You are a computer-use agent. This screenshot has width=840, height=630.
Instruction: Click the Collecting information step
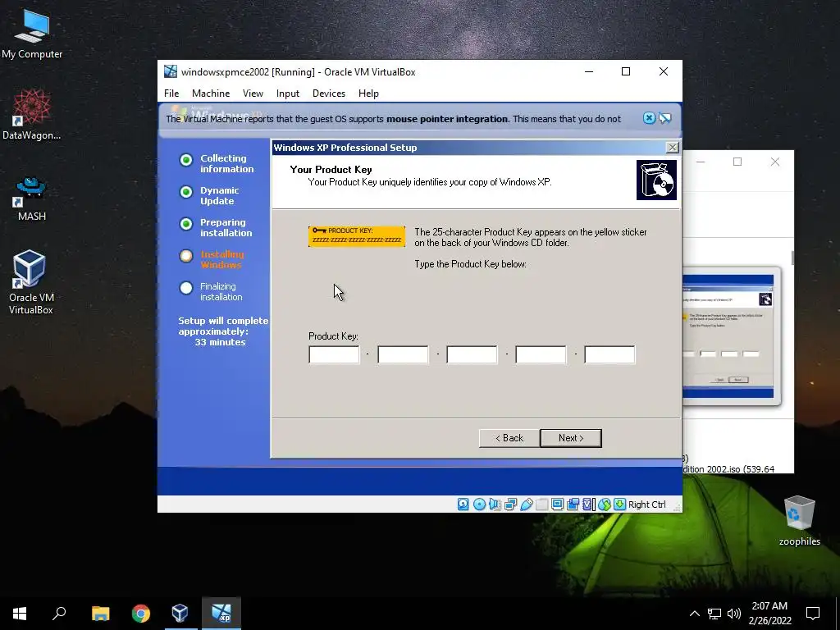click(x=217, y=163)
